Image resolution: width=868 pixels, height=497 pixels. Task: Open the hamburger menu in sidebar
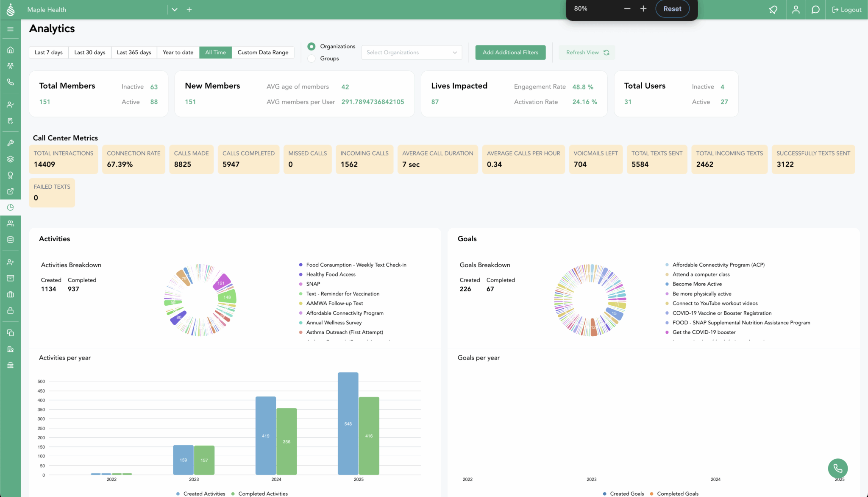pos(10,29)
